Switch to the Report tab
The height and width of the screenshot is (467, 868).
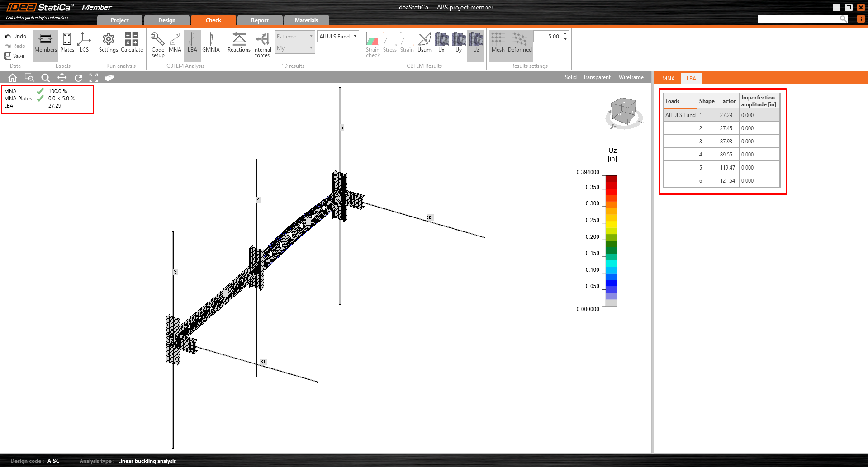[260, 20]
